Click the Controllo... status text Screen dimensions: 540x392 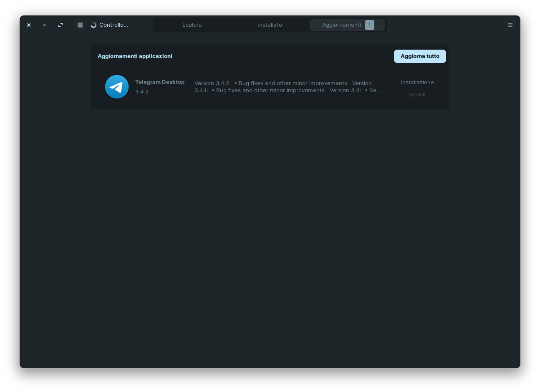114,25
